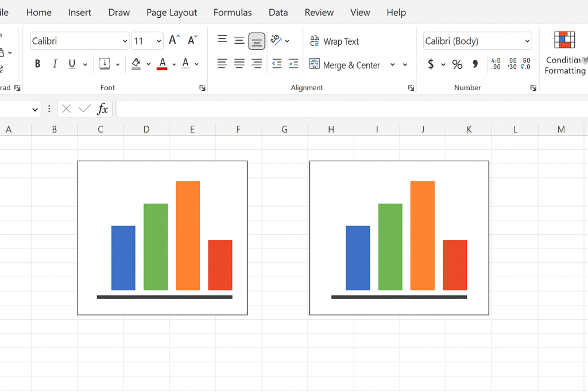
Task: Align text left in cell
Action: point(222,64)
